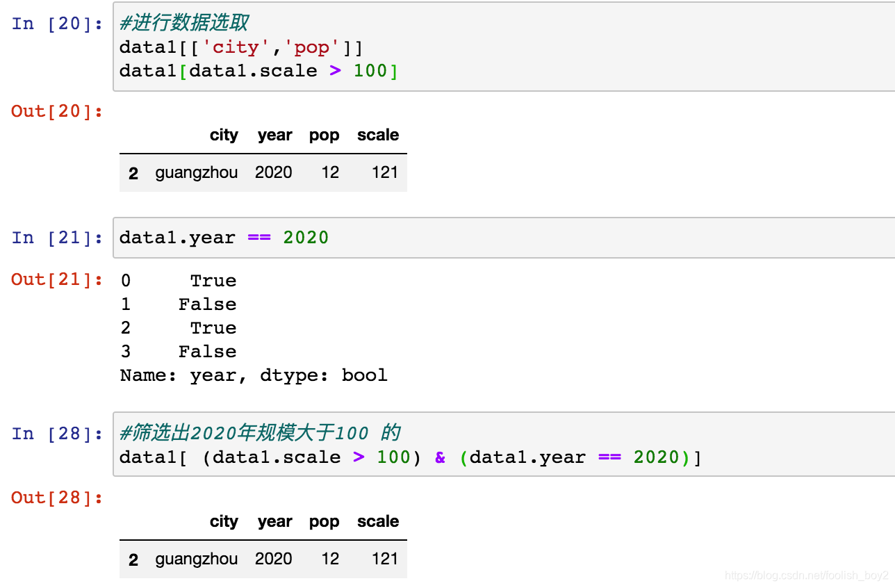This screenshot has width=895, height=588.
Task: Click 'False' on row 1 of Out[21]
Action: tap(207, 304)
